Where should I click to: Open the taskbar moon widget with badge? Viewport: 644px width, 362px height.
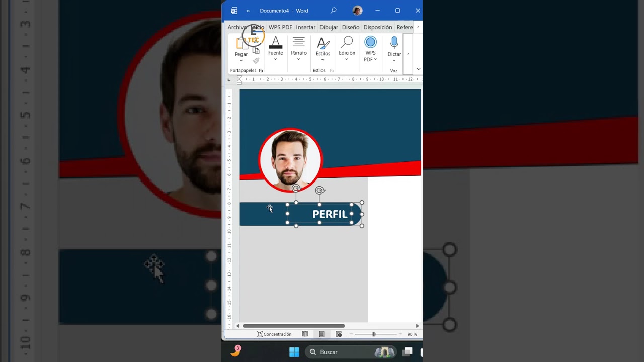[x=235, y=351]
